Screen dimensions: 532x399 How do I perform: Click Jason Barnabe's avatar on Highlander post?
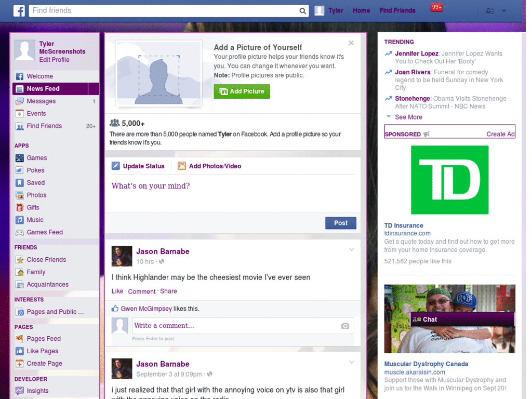[122, 256]
